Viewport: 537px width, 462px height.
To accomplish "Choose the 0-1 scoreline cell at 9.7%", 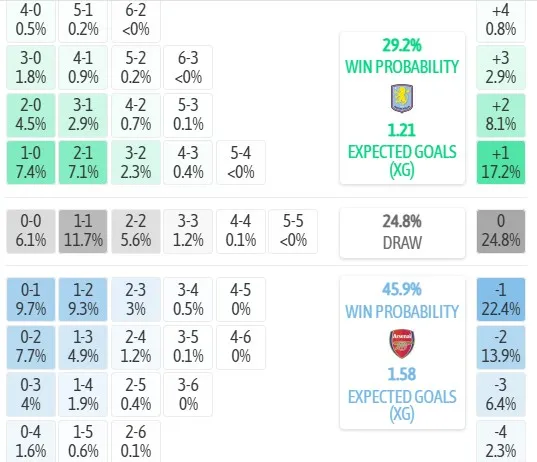I will click(31, 300).
